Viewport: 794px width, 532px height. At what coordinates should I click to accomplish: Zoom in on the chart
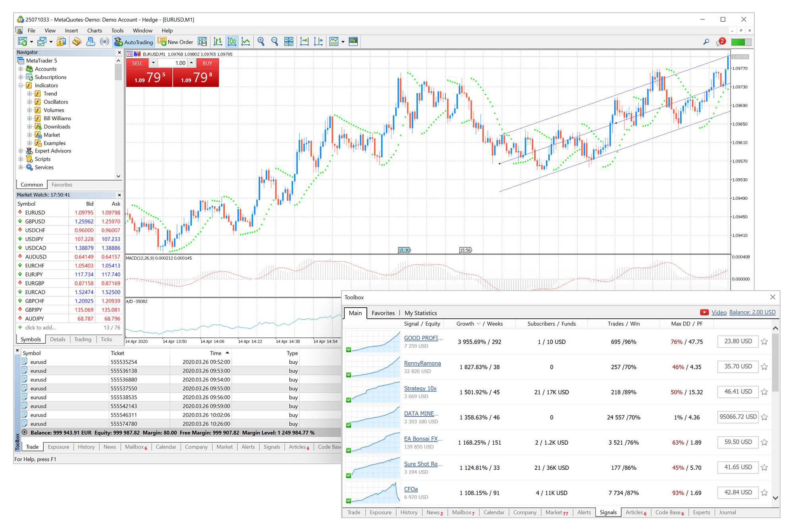point(261,41)
